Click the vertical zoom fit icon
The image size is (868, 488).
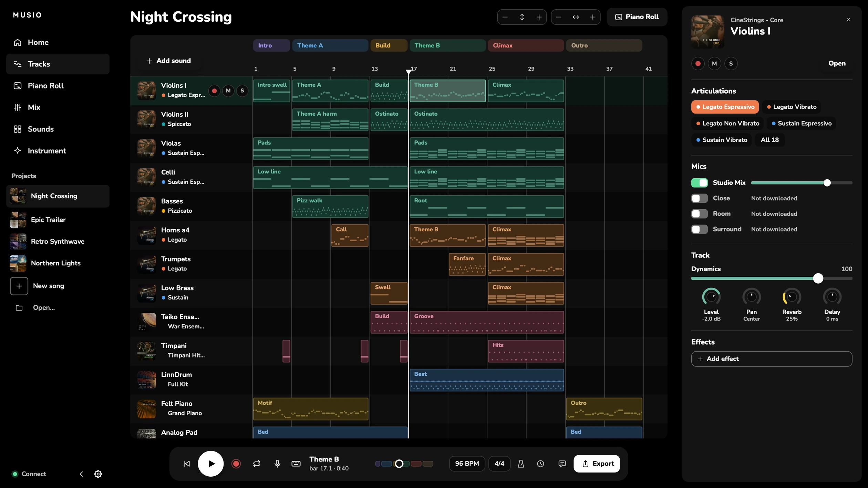[522, 17]
